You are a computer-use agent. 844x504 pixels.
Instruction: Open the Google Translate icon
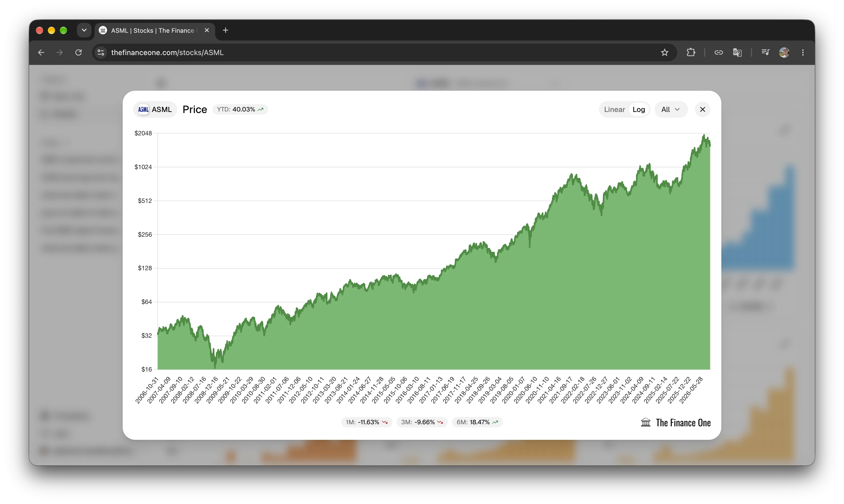point(737,52)
